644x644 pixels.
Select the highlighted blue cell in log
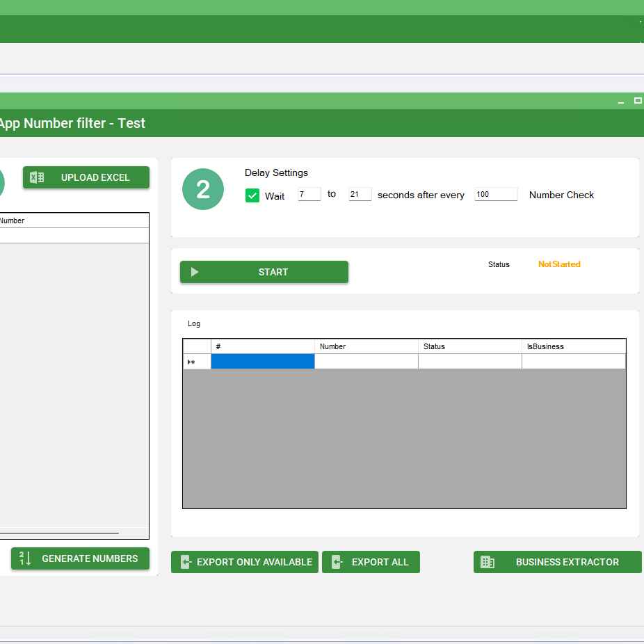click(x=262, y=361)
